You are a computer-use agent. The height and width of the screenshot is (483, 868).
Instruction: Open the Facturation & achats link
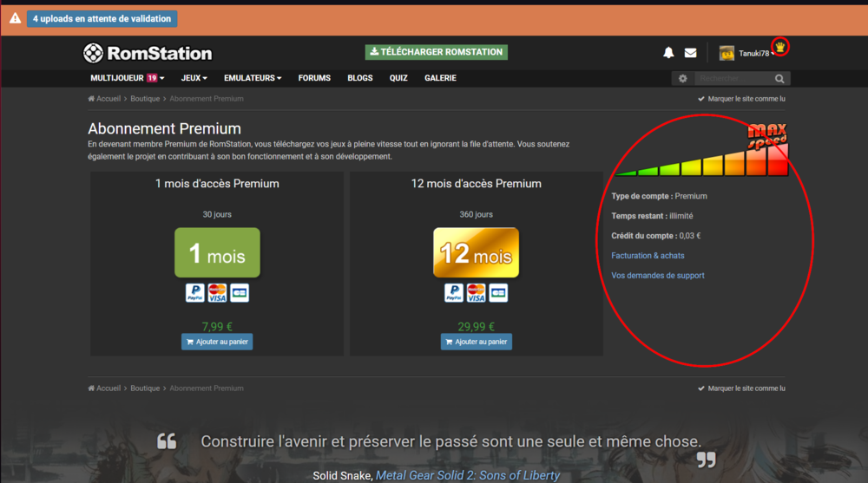(x=648, y=256)
